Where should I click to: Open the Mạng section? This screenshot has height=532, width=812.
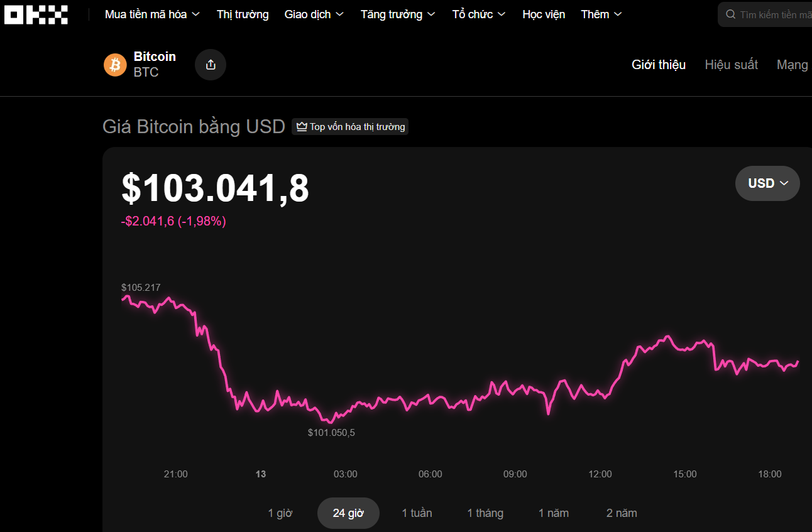(793, 64)
